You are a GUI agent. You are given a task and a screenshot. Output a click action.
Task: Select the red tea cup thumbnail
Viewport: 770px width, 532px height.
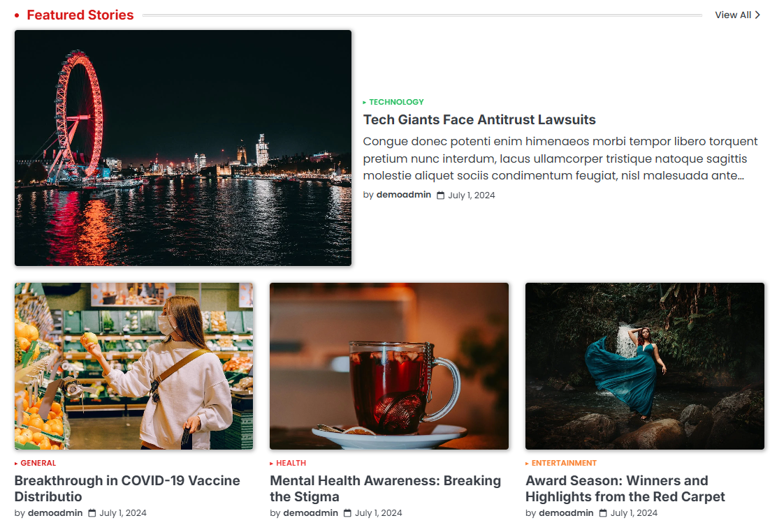point(389,366)
